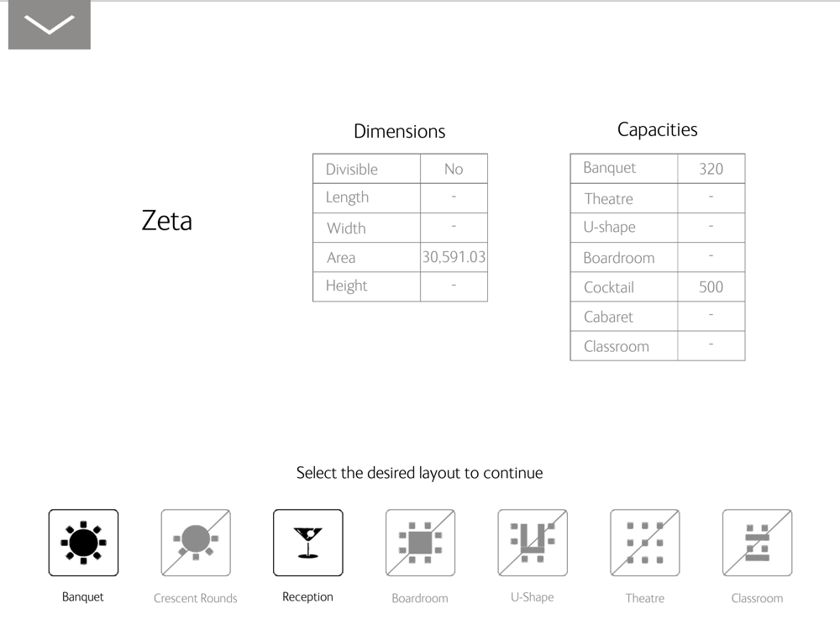Click the Capacities table heading
The image size is (840, 630).
tap(658, 129)
